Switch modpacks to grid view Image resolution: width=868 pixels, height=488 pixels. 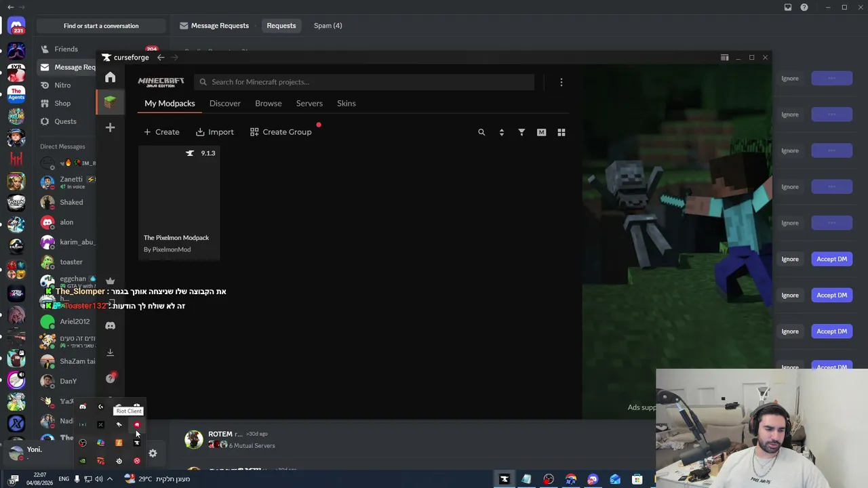tap(561, 132)
